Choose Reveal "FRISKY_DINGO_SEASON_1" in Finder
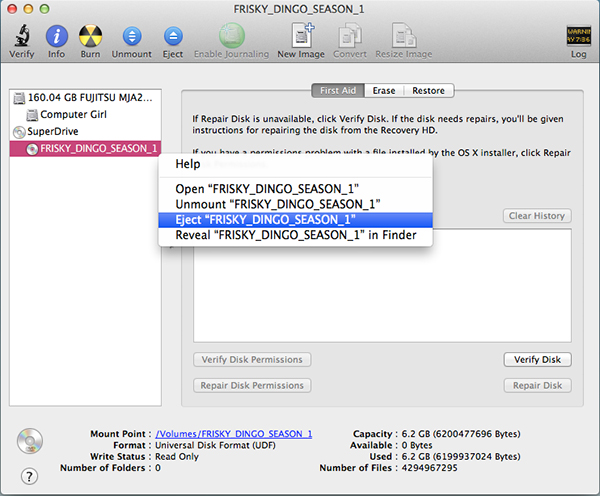 pyautogui.click(x=295, y=235)
